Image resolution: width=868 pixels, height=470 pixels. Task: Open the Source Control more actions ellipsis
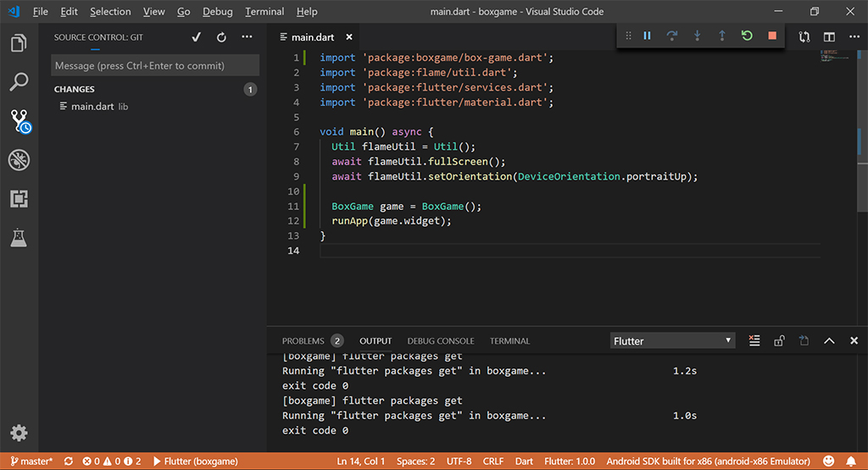(x=247, y=37)
